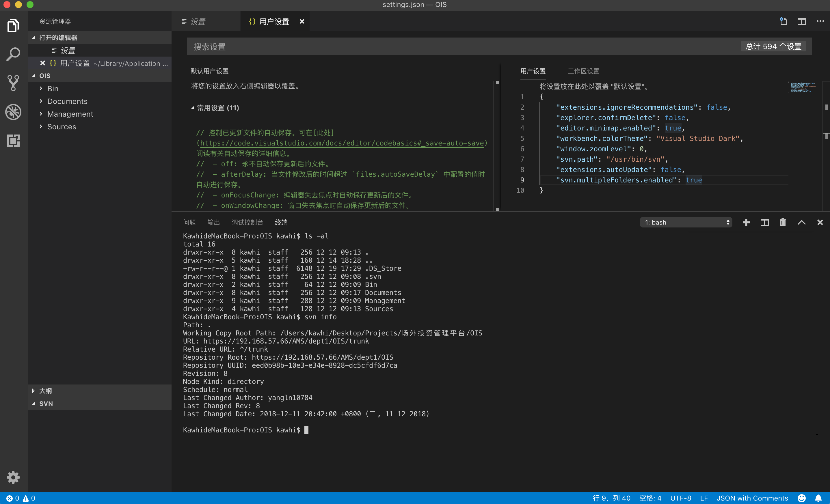Click the feedback smiley in status bar

coord(802,498)
